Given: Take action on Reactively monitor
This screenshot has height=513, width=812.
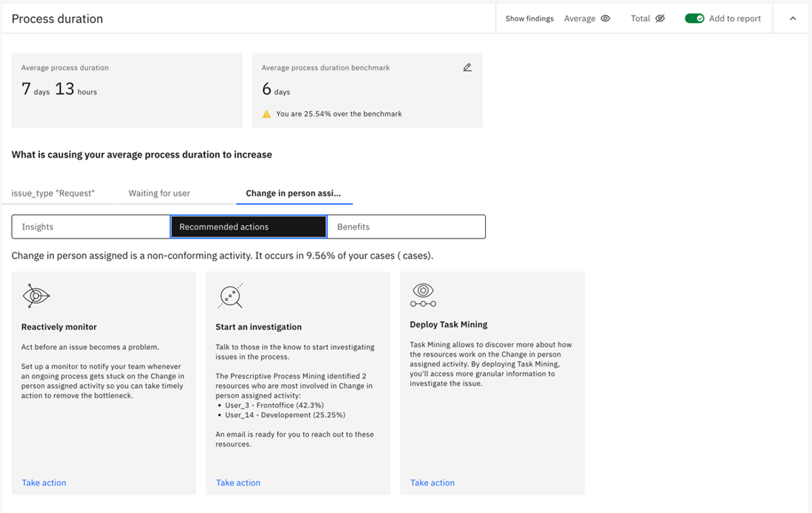Looking at the screenshot, I should click(x=43, y=483).
